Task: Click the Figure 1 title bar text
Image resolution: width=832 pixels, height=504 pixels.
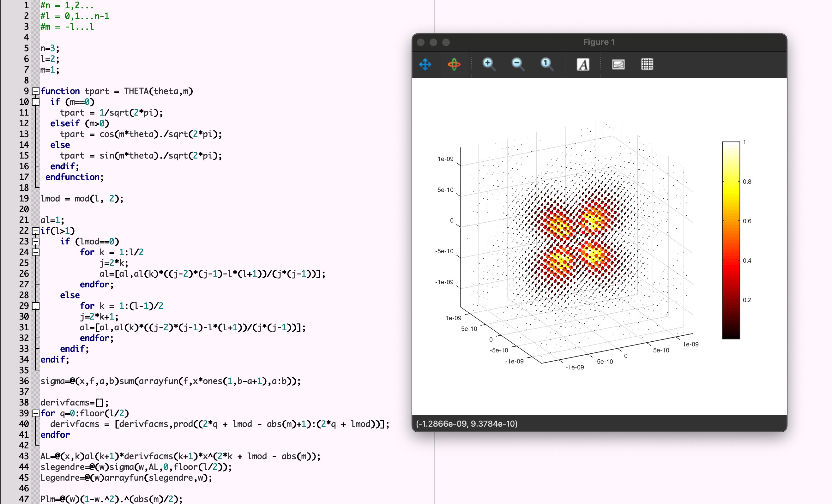Action: pyautogui.click(x=599, y=42)
